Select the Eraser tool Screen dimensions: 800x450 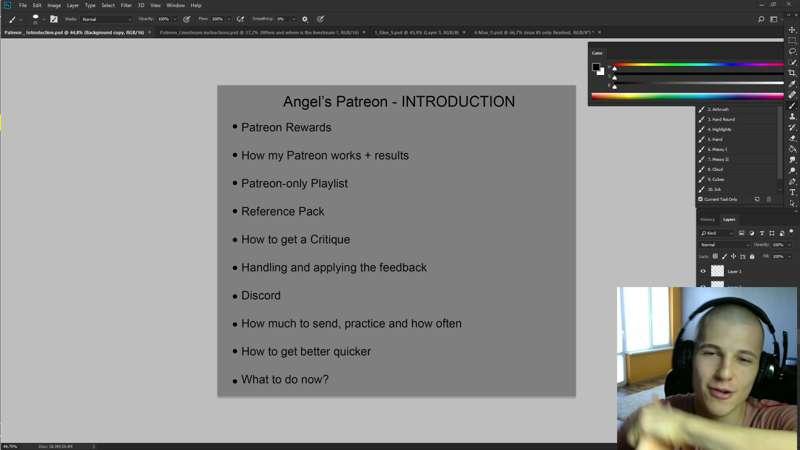coord(792,138)
